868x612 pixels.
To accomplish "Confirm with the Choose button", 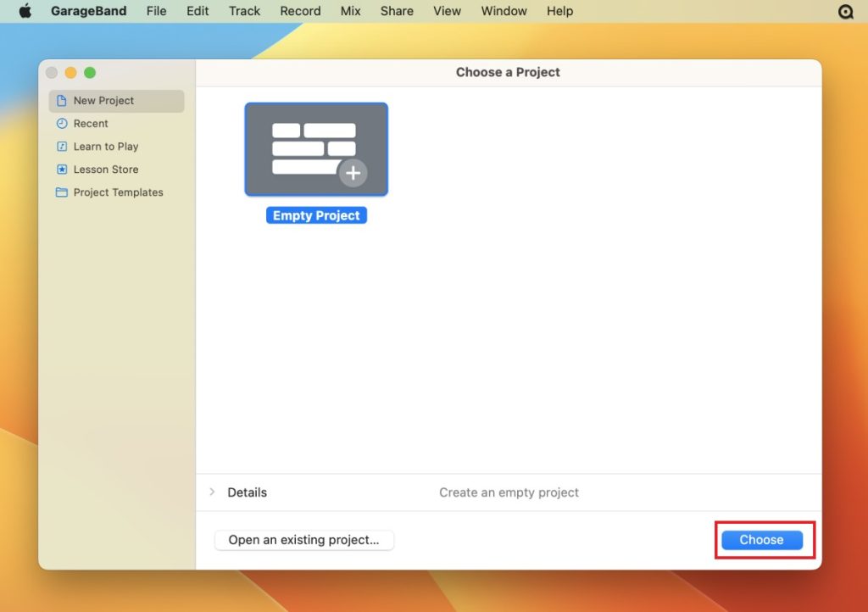I will pos(762,540).
